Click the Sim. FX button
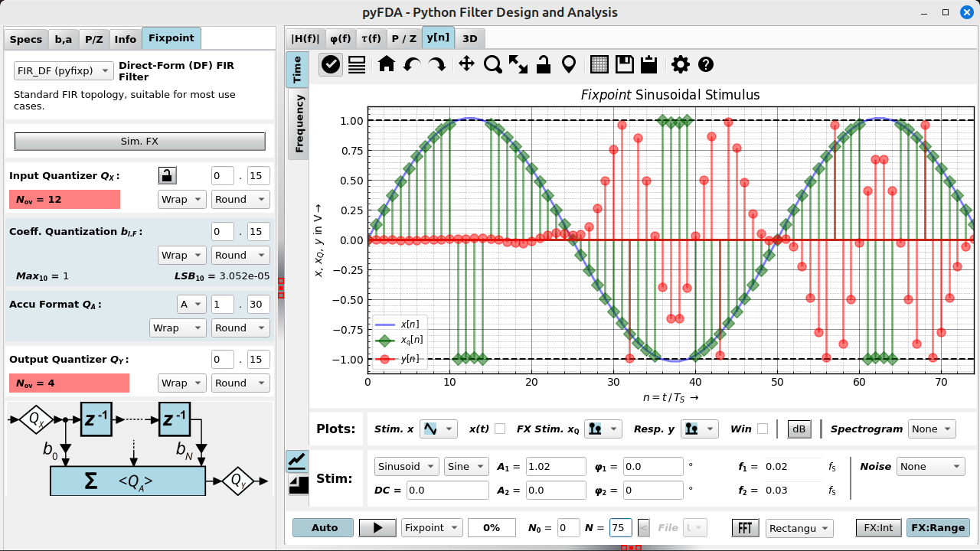980x551 pixels. 140,141
